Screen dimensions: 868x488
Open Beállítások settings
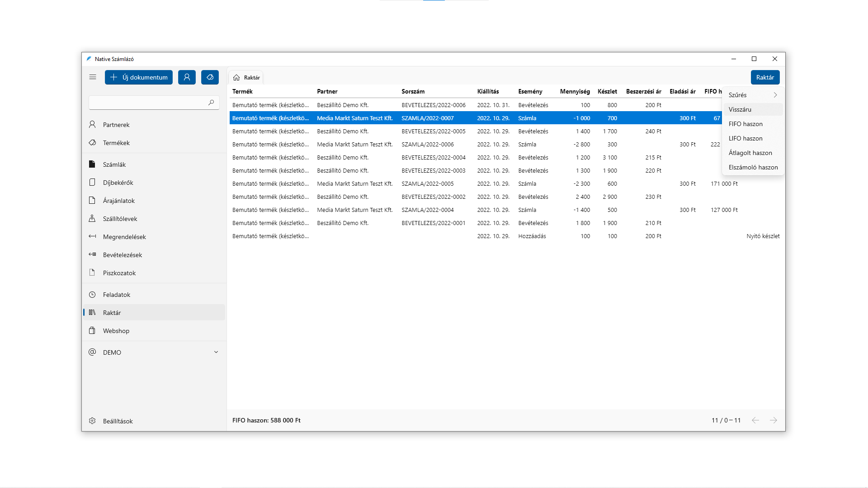click(x=118, y=421)
